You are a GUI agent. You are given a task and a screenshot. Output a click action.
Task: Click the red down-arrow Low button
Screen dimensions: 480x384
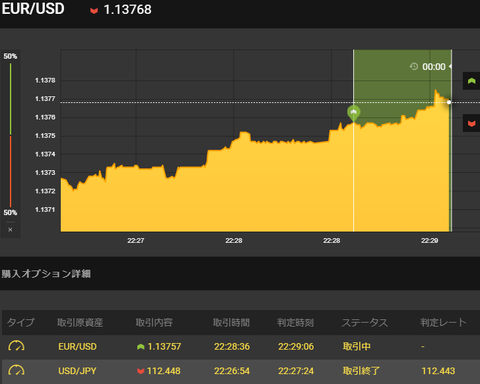pyautogui.click(x=471, y=123)
